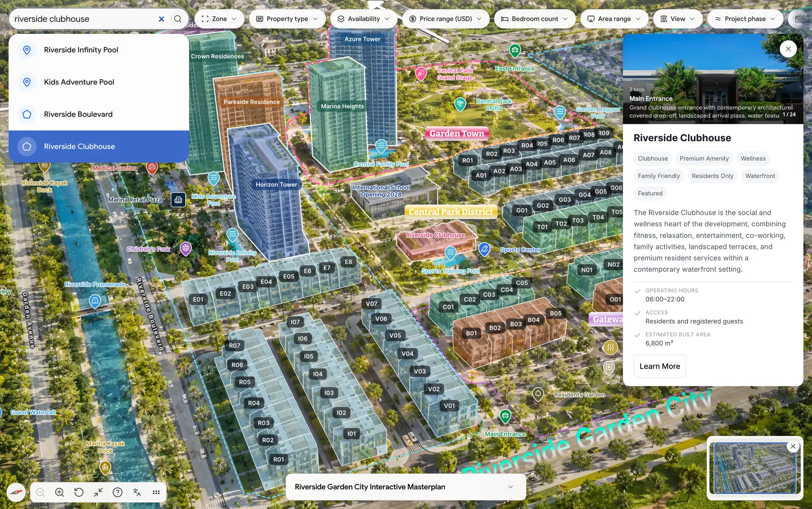Open the View dropdown

(x=678, y=19)
